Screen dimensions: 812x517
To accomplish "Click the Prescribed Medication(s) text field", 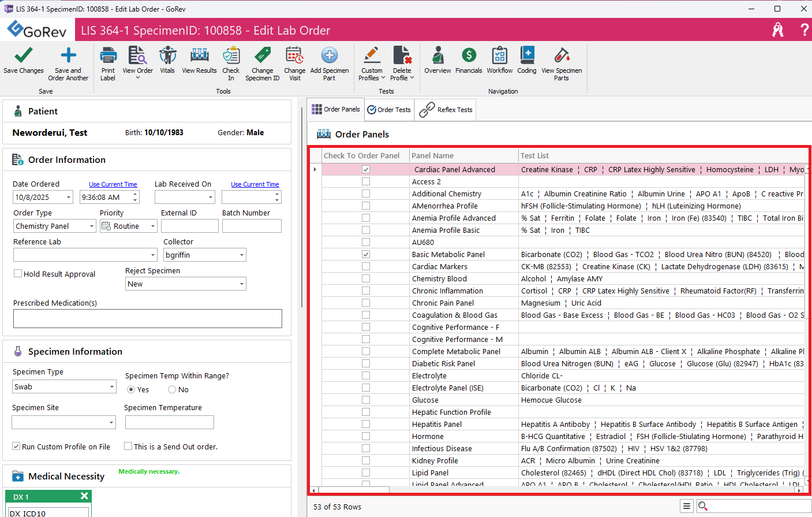I will coord(147,319).
